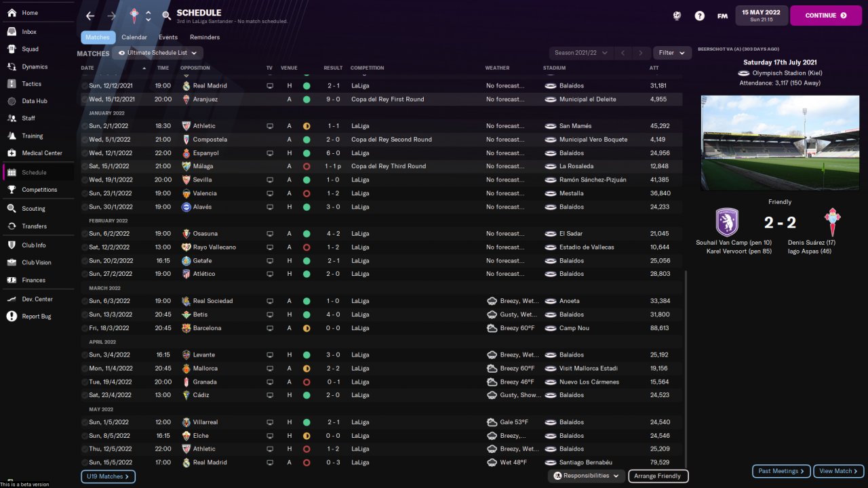Tick the Sevilla match row selector
This screenshot has height=488, width=868.
85,180
